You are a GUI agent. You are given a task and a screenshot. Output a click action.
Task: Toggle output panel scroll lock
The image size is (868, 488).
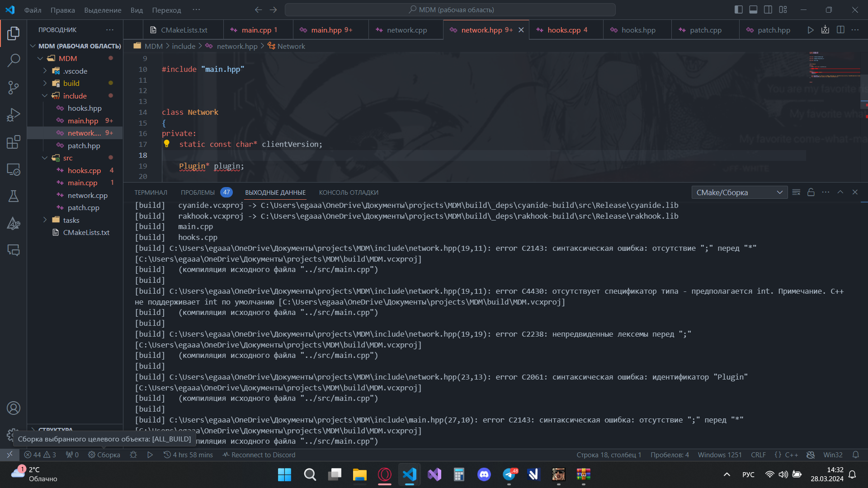(x=811, y=192)
